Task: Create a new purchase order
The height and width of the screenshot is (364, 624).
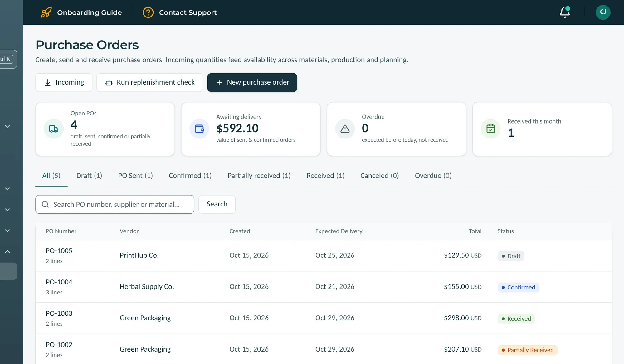Action: pos(252,82)
